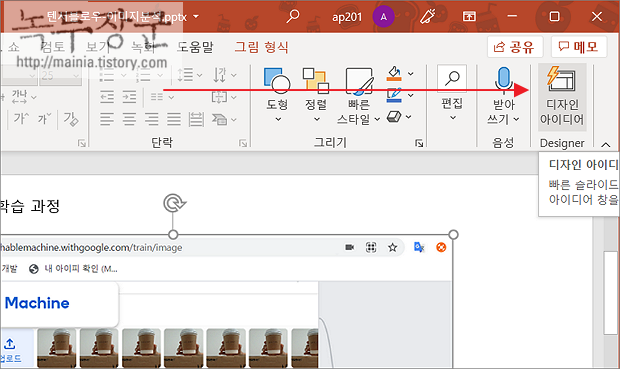The width and height of the screenshot is (620, 369).
Task: Click the Comments (메모) button
Action: (579, 47)
